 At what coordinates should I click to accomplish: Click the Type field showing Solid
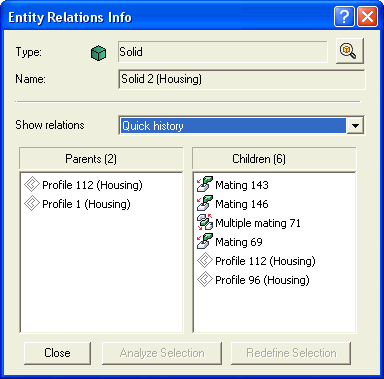(223, 52)
